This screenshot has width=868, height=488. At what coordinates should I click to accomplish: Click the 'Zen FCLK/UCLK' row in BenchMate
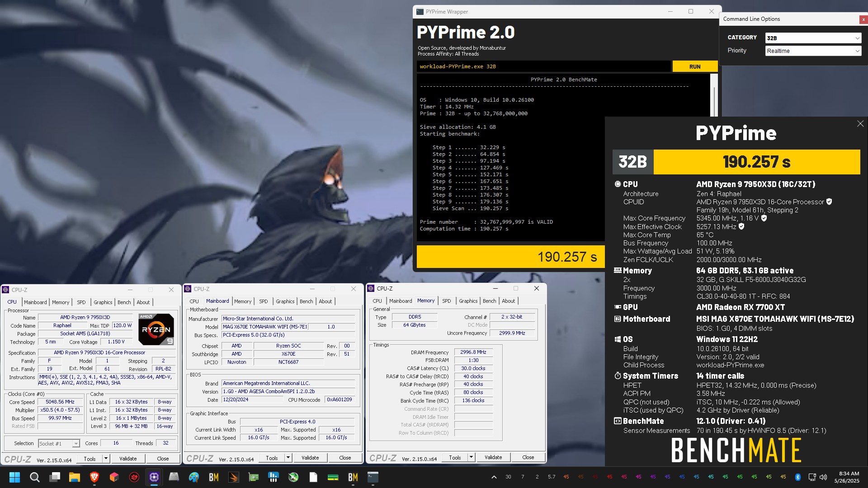[x=693, y=260]
